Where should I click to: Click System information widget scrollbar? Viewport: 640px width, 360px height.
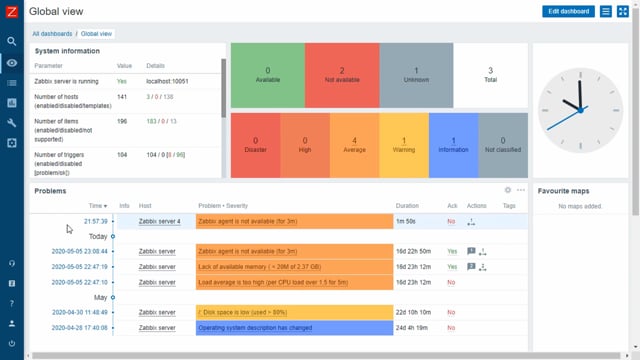pyautogui.click(x=223, y=88)
